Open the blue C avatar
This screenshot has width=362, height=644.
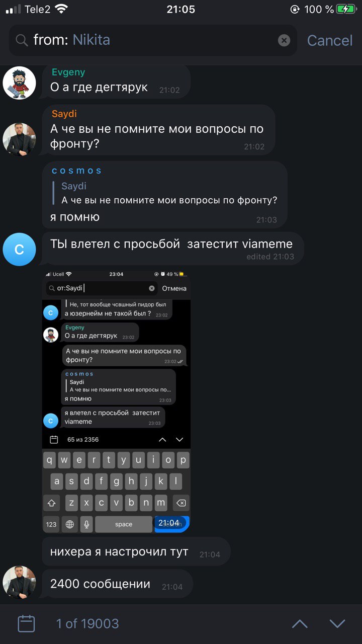pos(19,249)
